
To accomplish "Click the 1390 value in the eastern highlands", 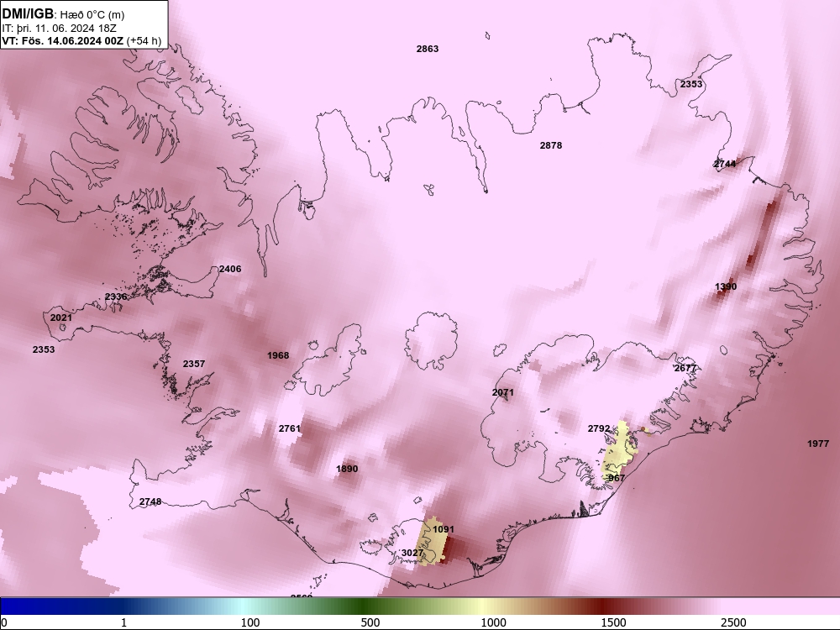I will [x=726, y=286].
